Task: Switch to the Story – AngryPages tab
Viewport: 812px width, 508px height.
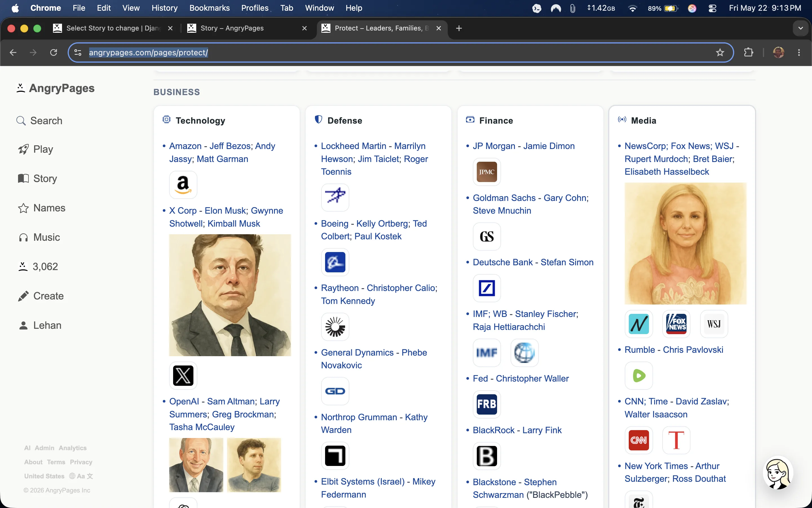Action: [247, 28]
